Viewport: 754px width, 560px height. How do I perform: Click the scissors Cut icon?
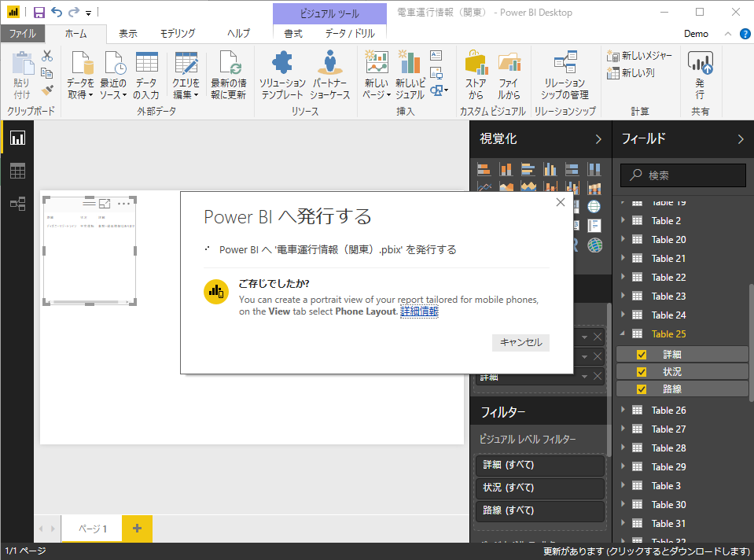[47, 56]
